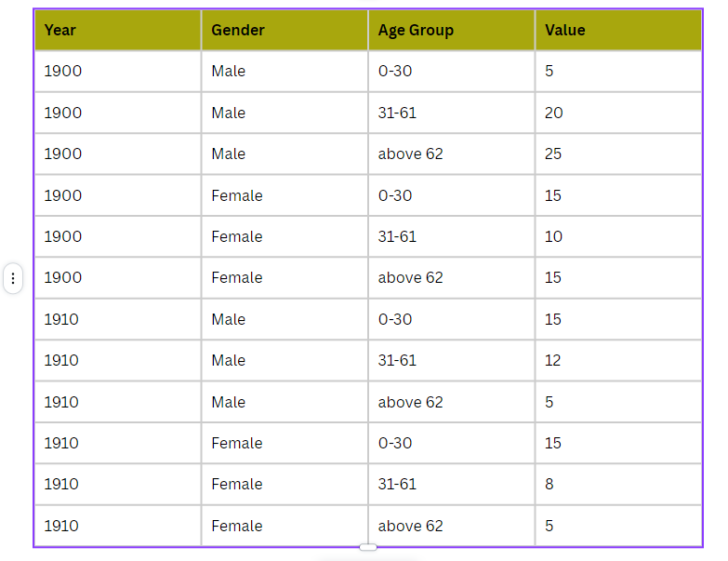Select 31-61 in the 1910 Male row

(x=451, y=360)
